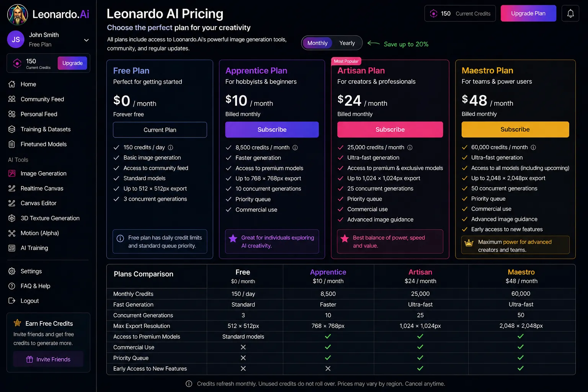Click info icon beside 25,000 credits / month
This screenshot has height=392, width=588.
point(410,147)
